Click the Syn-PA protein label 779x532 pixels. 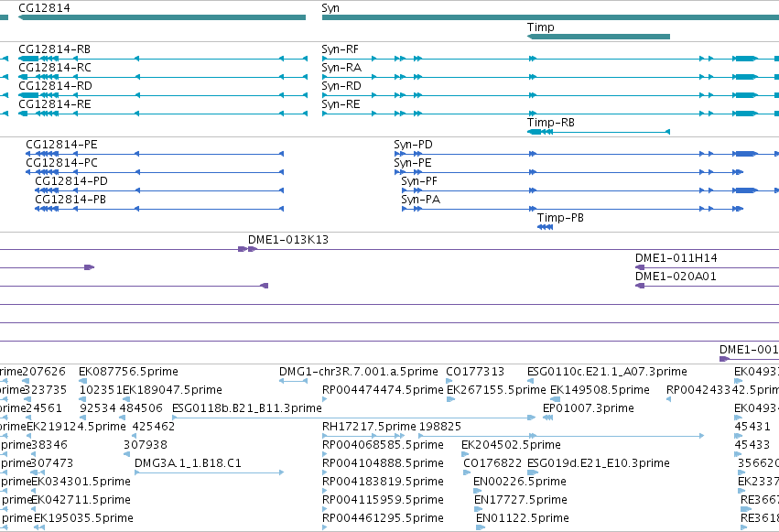421,200
